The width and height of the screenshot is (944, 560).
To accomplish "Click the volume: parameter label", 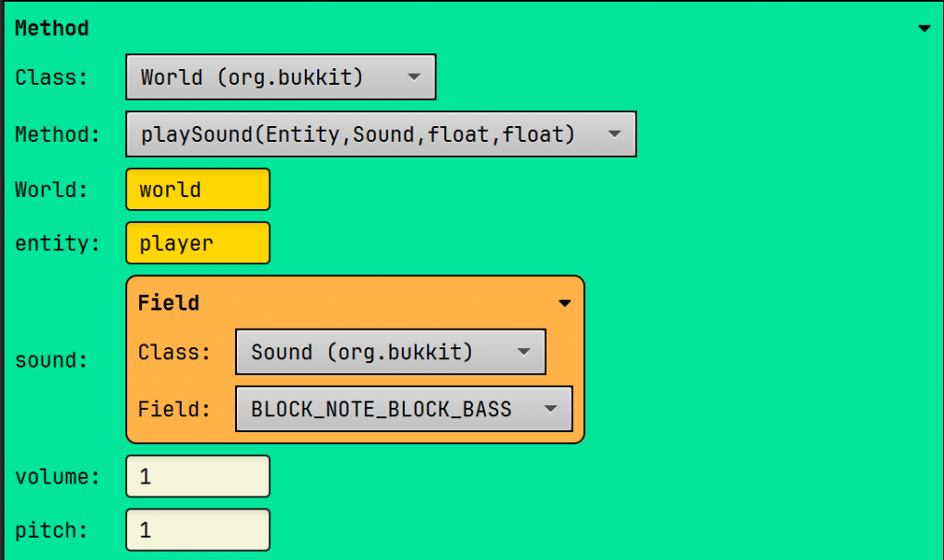I will point(57,477).
